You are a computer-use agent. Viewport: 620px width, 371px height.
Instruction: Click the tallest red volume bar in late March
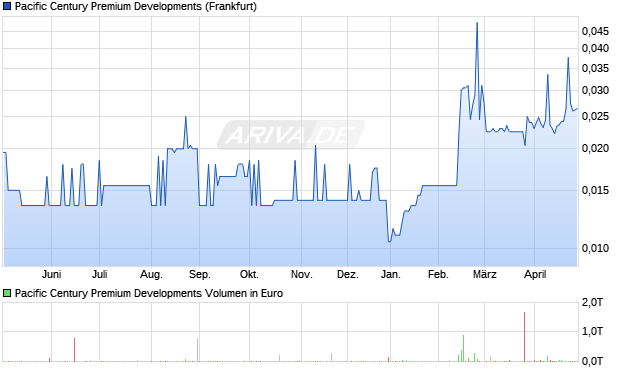pyautogui.click(x=525, y=337)
